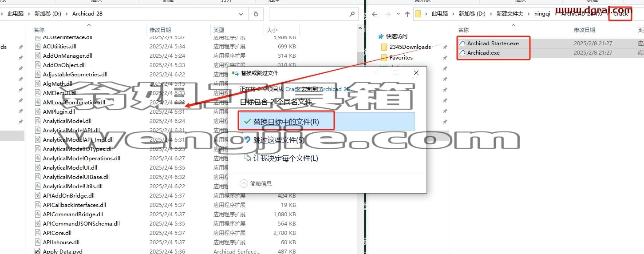Select AnalyticalModelUIBase.dll file
Screen dimensions: 644x254
click(x=76, y=177)
